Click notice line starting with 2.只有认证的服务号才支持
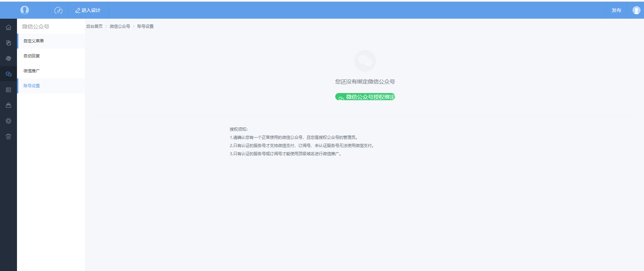 (x=302, y=145)
